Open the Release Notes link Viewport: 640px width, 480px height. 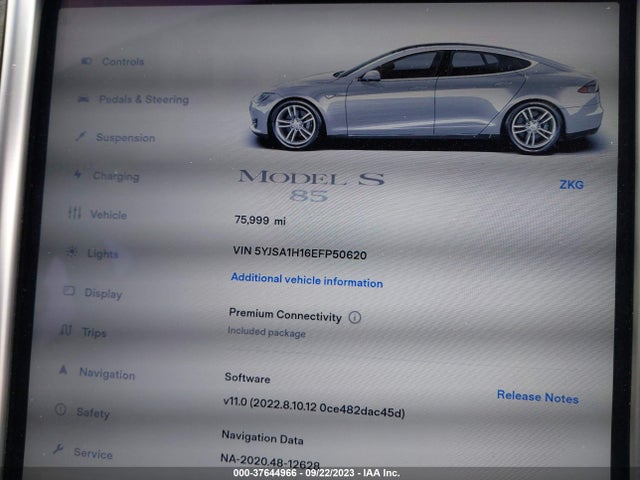(538, 397)
